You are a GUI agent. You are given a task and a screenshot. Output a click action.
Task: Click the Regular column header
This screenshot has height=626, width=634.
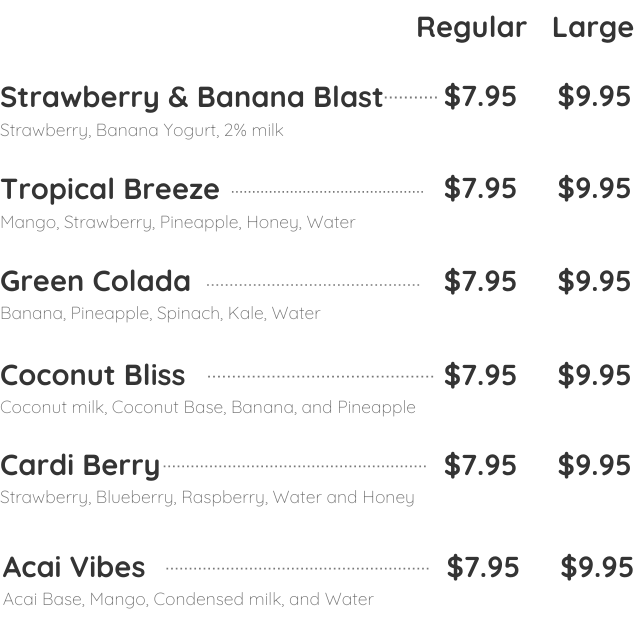click(x=471, y=28)
